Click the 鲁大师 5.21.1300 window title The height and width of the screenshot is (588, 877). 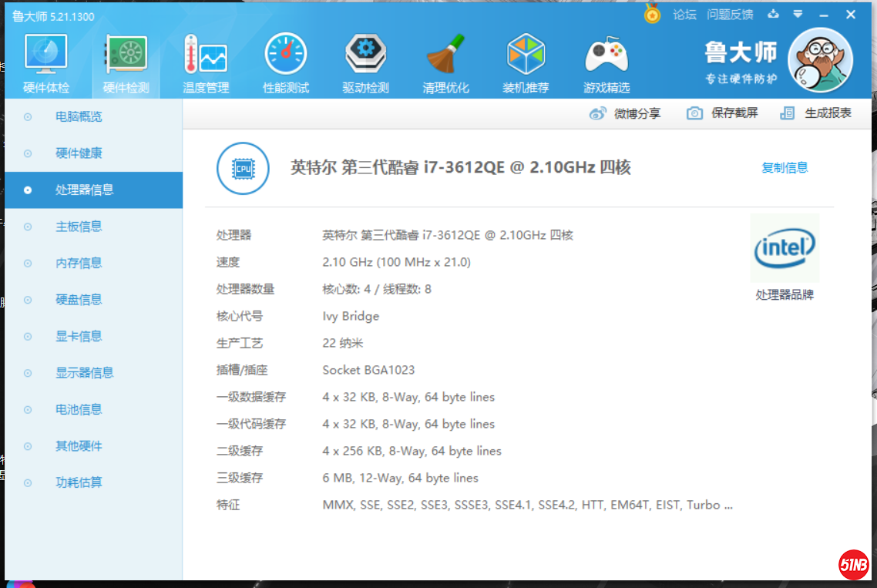coord(54,16)
